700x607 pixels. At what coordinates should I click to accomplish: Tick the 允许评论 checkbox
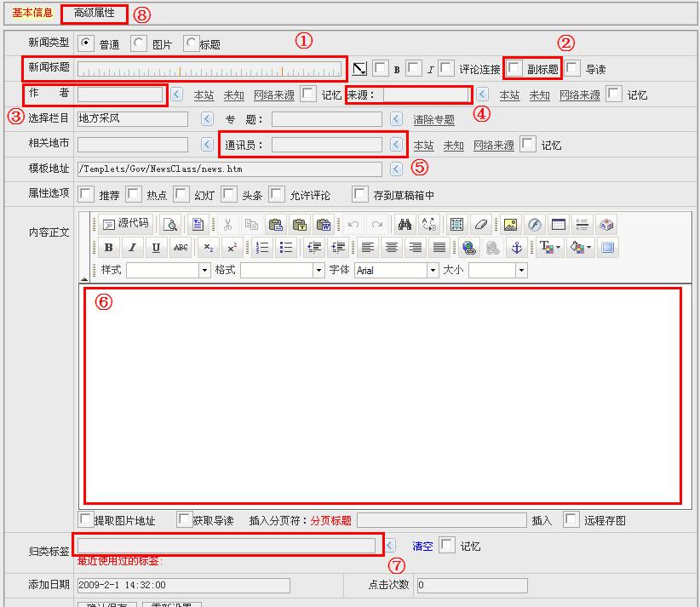coord(277,194)
